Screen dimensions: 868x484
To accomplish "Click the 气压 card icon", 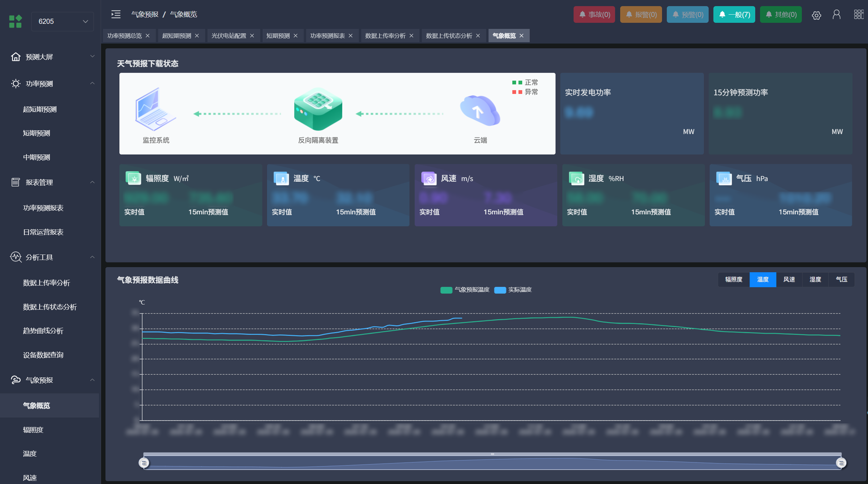I will [724, 178].
